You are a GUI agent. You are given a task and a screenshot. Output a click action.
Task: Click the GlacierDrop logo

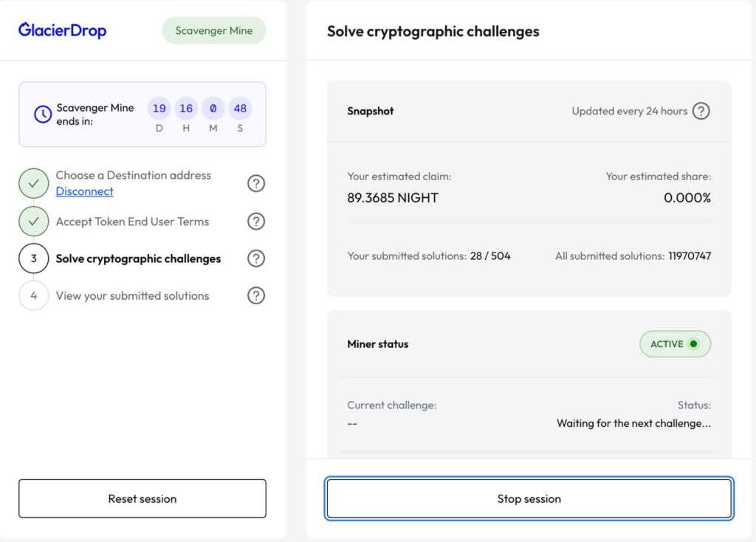(x=63, y=30)
